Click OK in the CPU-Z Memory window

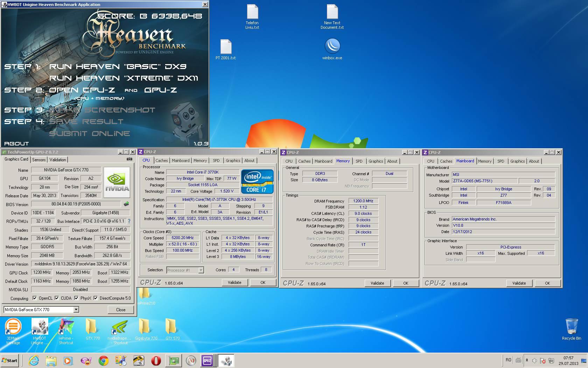click(x=406, y=283)
